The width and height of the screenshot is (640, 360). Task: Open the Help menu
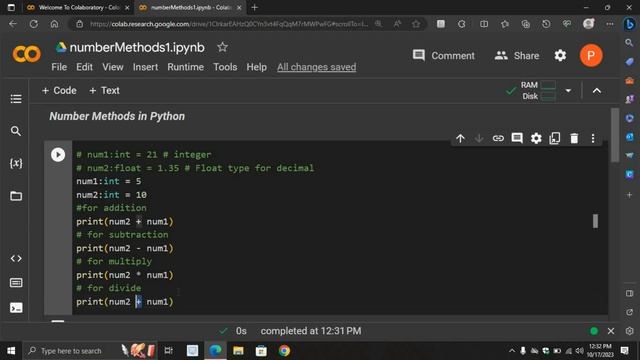[256, 67]
